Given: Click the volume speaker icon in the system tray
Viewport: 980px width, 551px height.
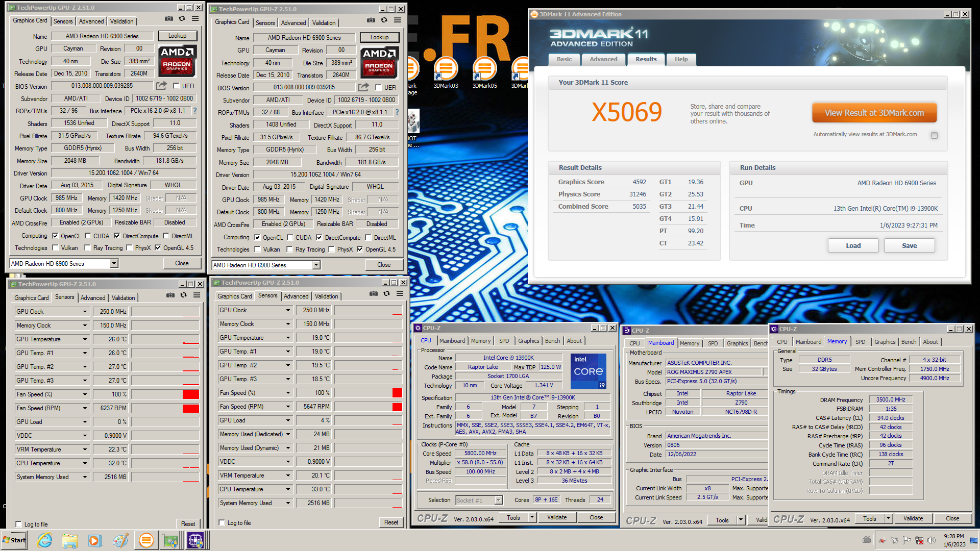Looking at the screenshot, I should [932, 540].
